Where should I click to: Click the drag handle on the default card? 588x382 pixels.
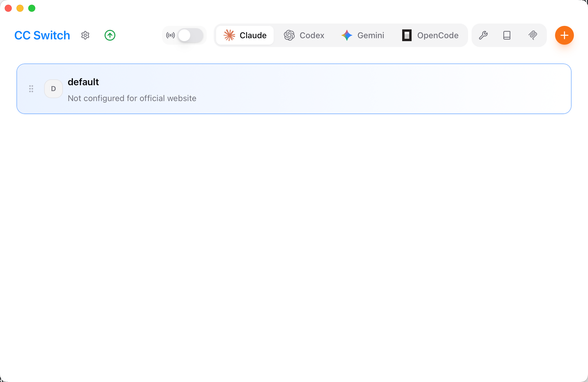31,89
